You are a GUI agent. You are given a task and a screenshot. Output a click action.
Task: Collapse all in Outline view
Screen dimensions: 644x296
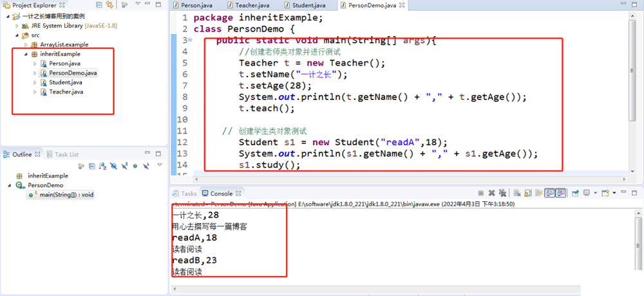click(x=92, y=166)
